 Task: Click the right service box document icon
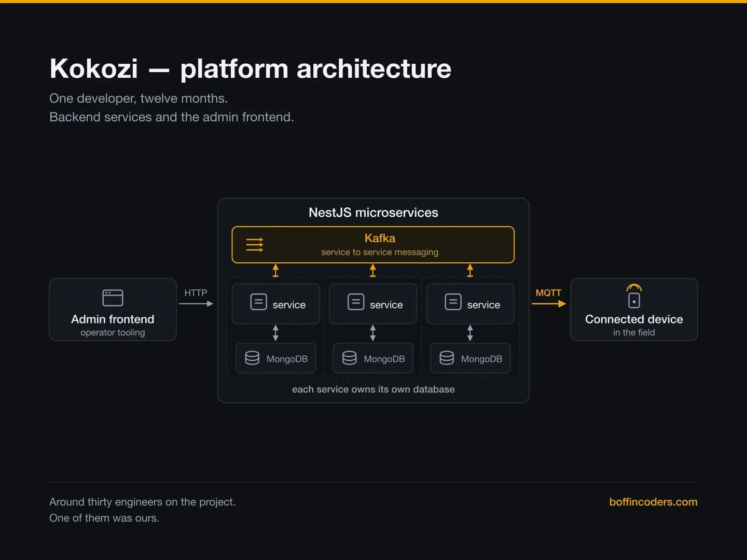[x=453, y=302]
